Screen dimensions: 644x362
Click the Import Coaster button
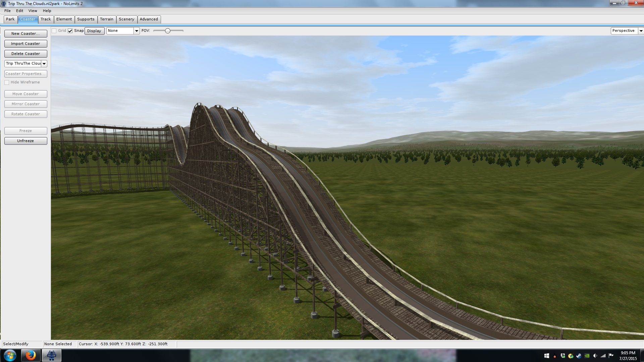(25, 44)
